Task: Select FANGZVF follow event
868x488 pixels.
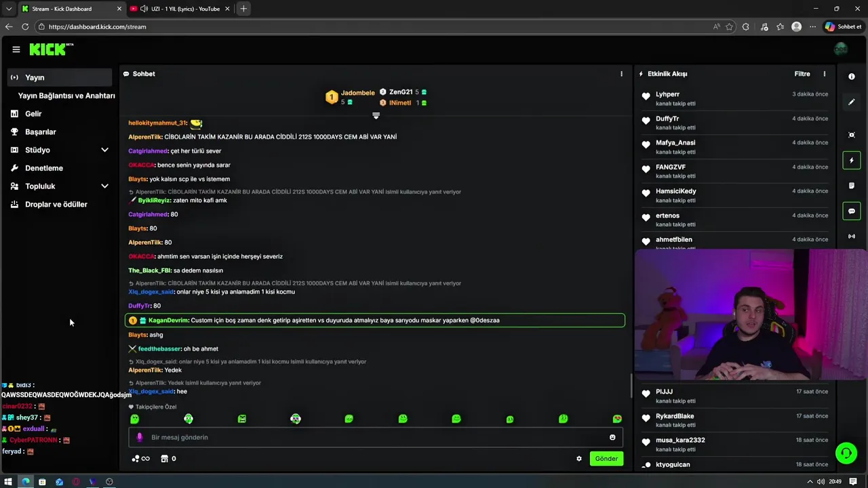Action: point(736,171)
